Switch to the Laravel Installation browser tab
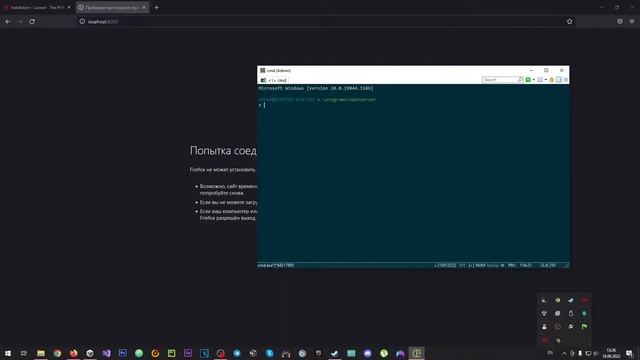640x360 pixels. point(36,7)
